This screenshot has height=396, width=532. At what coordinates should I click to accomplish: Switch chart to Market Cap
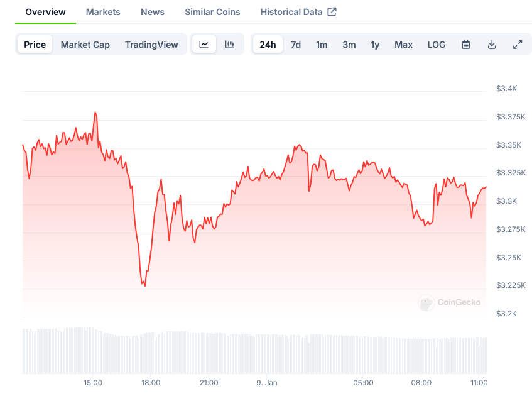click(85, 45)
